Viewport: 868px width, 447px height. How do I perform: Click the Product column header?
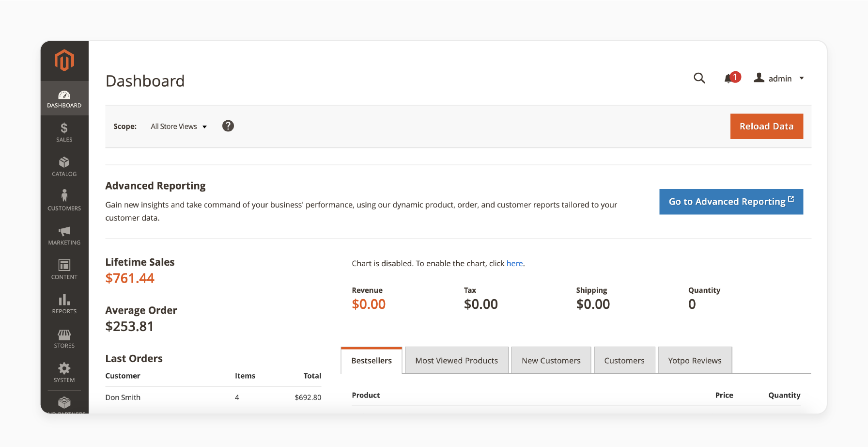[366, 395]
